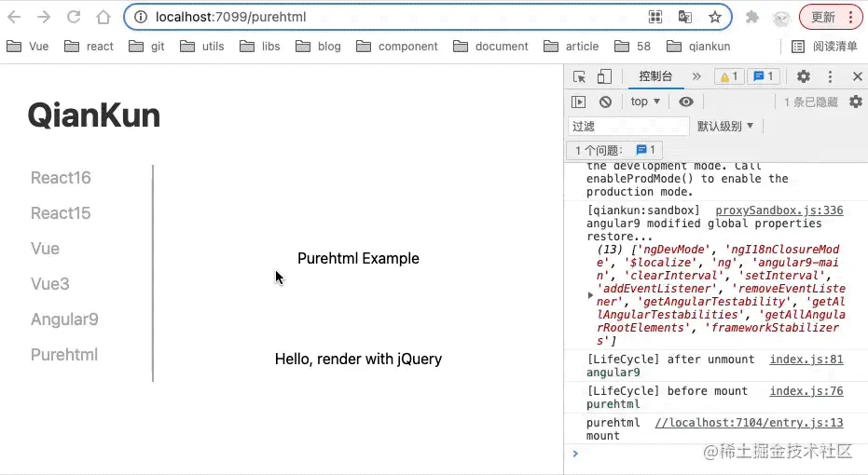Expand more DevTools tabs with the » chevron
Image resolution: width=868 pixels, height=475 pixels.
696,76
